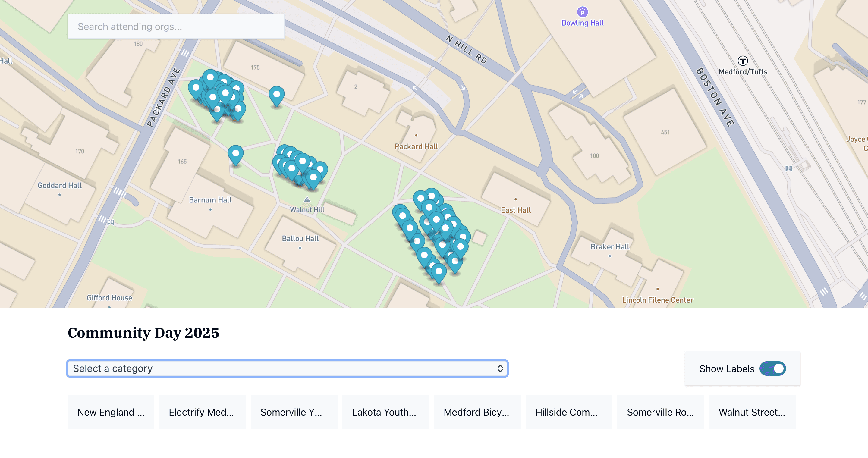Select the Somerville Y org card
This screenshot has height=458, width=868.
pyautogui.click(x=294, y=412)
